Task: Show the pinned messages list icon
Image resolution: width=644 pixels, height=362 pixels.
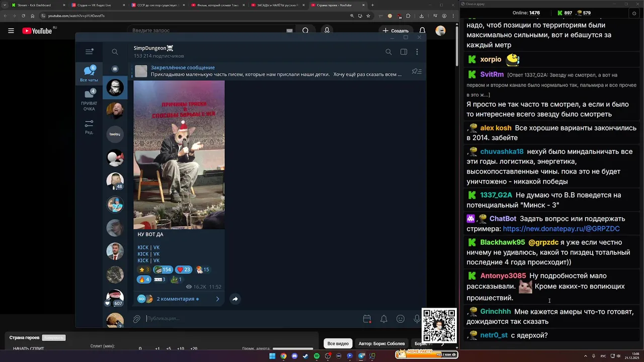Action: pyautogui.click(x=417, y=71)
